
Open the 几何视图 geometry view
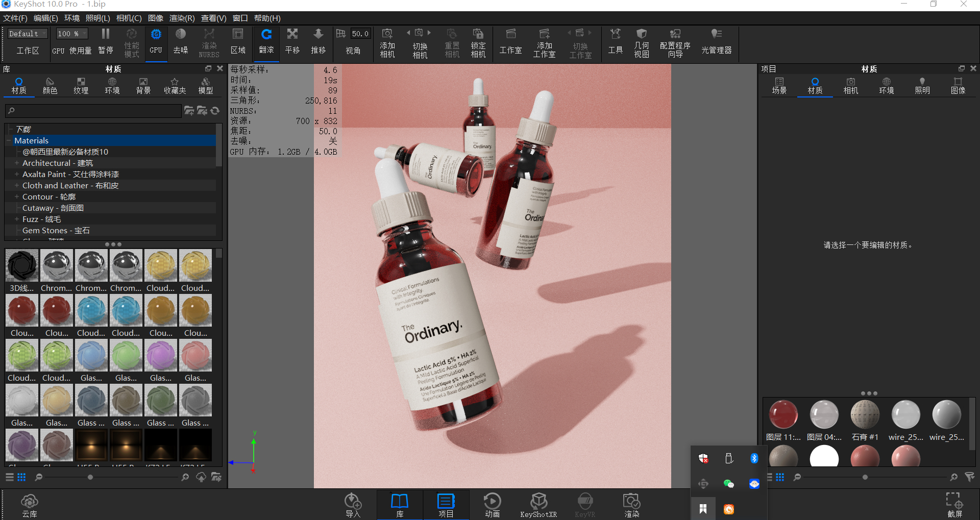pyautogui.click(x=642, y=43)
